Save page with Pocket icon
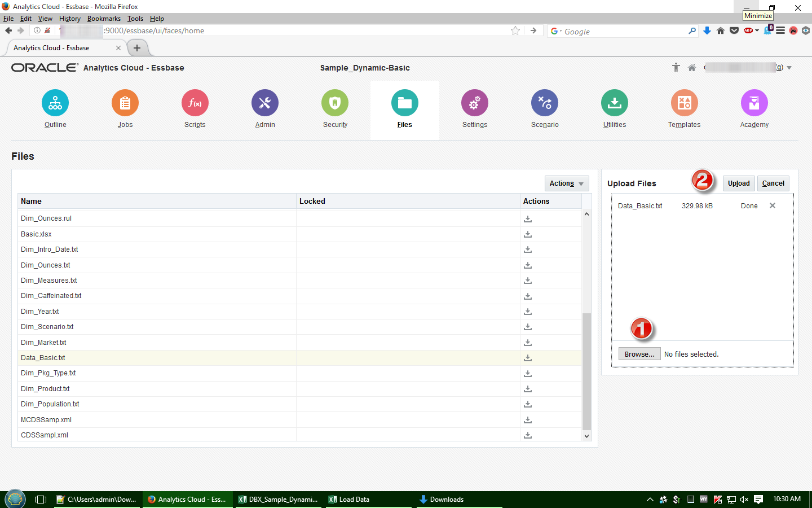 coord(734,30)
